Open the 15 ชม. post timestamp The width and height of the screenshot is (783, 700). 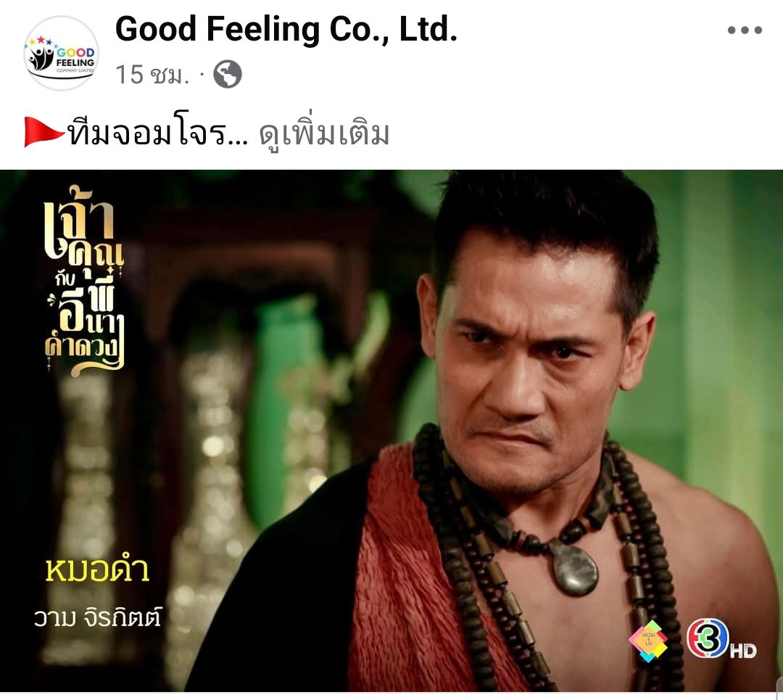point(152,75)
